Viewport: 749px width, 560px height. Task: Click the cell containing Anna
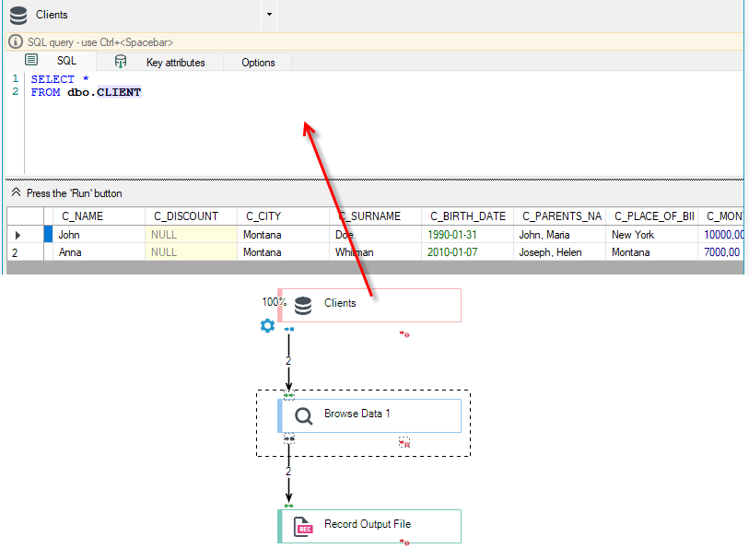[99, 252]
